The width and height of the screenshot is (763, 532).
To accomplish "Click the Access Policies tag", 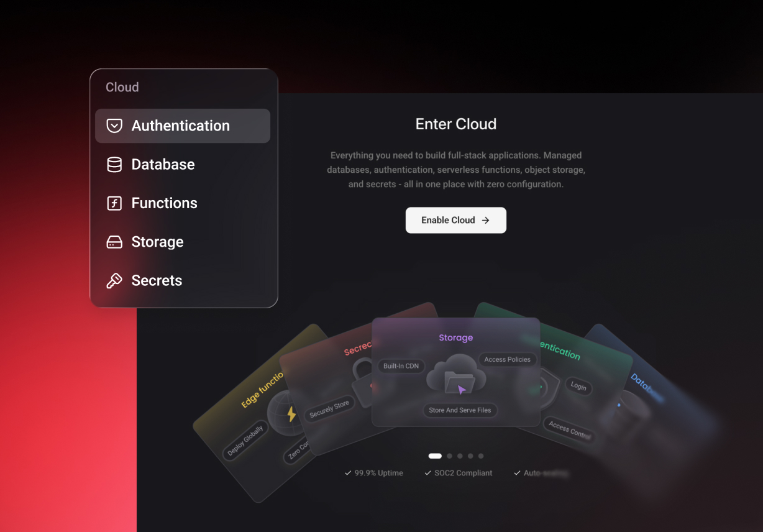I will point(508,359).
